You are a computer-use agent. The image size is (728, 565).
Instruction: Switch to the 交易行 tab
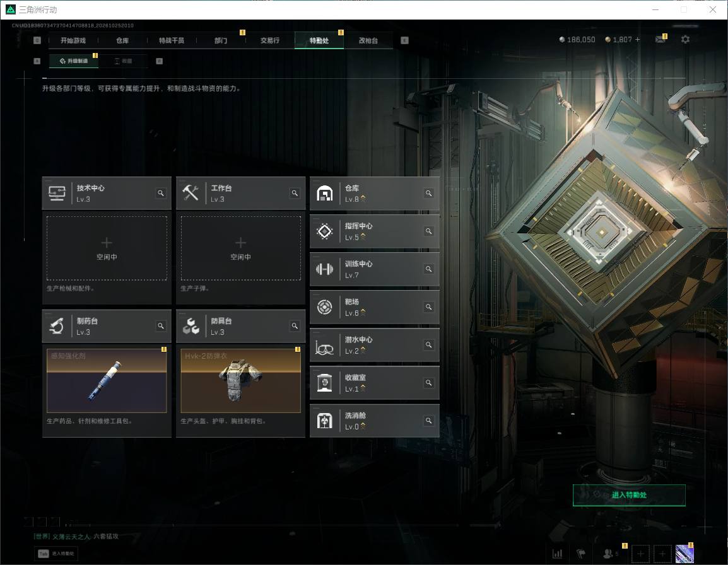(270, 40)
